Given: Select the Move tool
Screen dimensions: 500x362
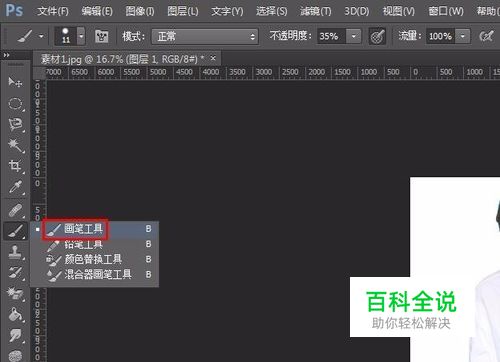Looking at the screenshot, I should pos(15,82).
